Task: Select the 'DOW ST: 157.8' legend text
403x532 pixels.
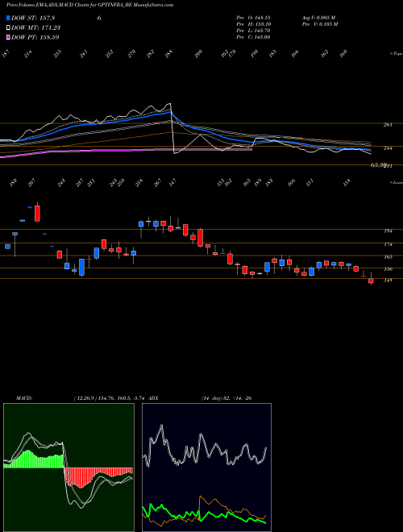Action: (33, 18)
